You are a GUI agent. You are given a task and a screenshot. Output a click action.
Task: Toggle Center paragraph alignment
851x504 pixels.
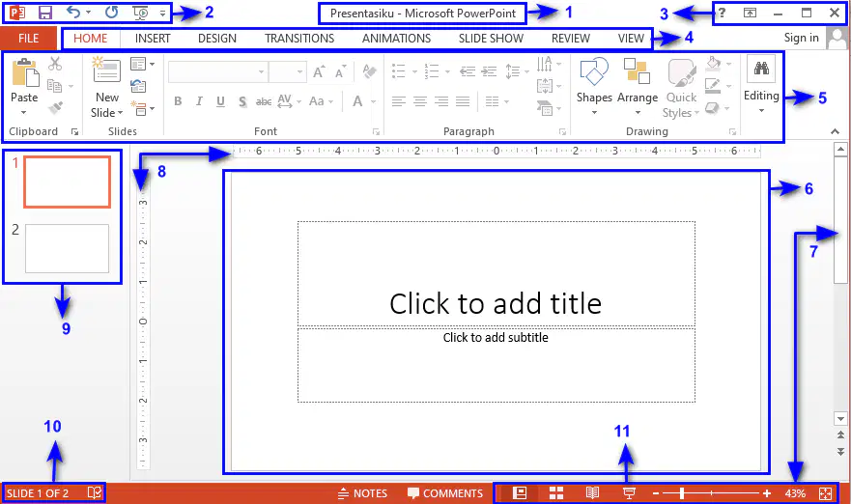(x=420, y=101)
